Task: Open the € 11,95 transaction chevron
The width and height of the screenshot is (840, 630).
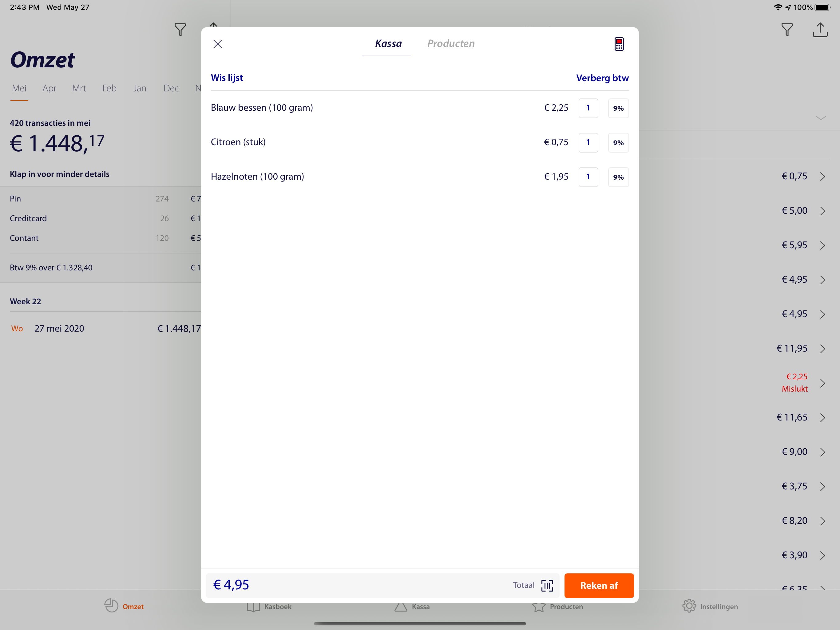Action: tap(822, 349)
